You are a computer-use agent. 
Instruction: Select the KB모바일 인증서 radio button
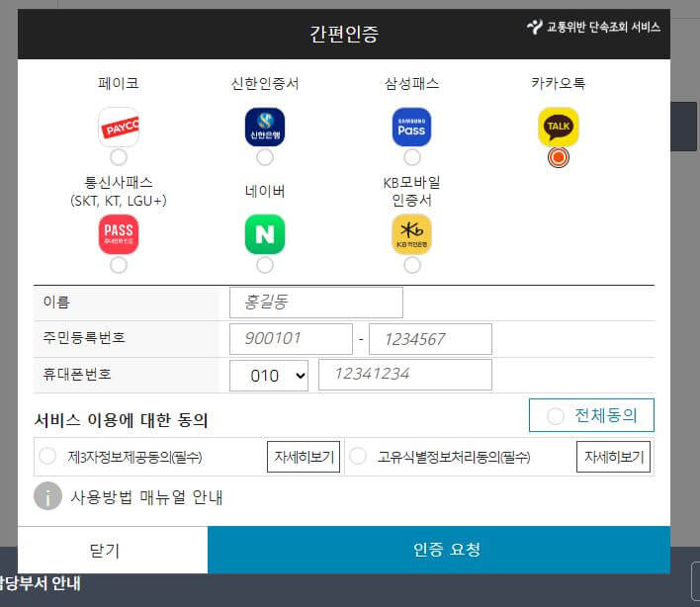tap(411, 265)
